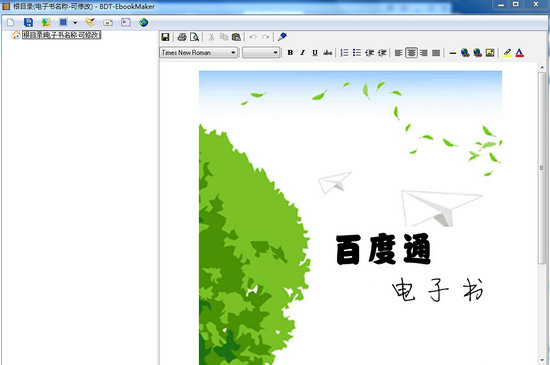The image size is (550, 365).
Task: Open print preview with magnifier icon
Action: (194, 37)
